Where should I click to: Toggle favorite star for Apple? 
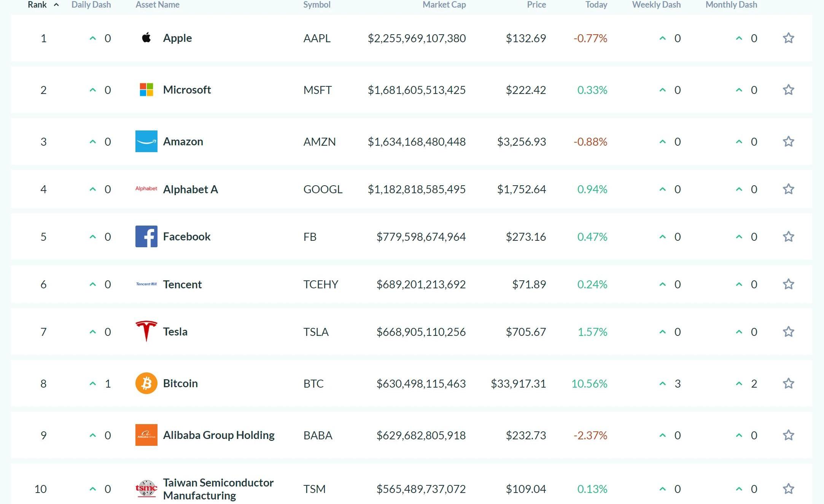[788, 38]
